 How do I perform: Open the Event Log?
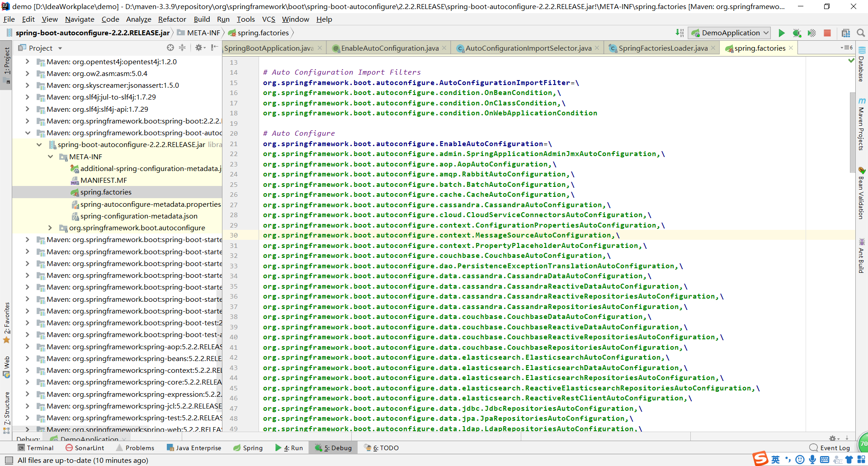830,448
